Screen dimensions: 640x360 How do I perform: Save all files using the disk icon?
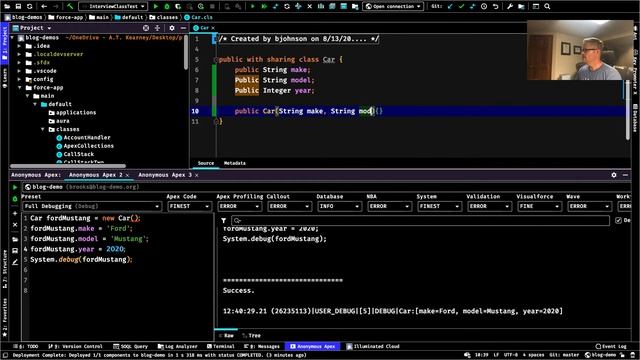coord(18,7)
